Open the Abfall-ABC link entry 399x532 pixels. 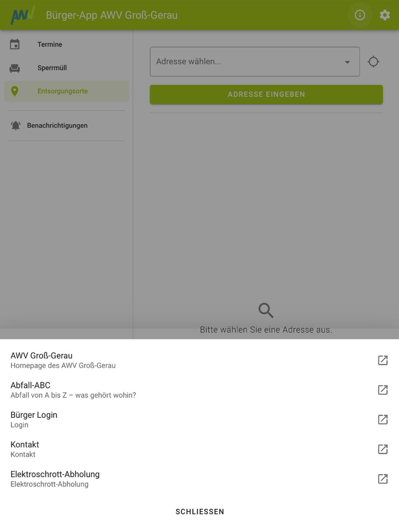(199, 390)
